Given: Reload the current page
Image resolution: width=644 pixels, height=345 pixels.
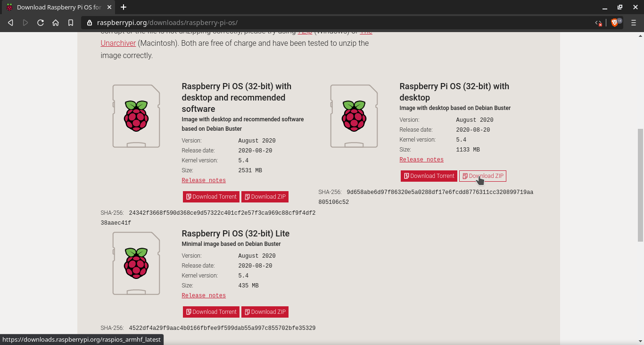Looking at the screenshot, I should [x=41, y=23].
